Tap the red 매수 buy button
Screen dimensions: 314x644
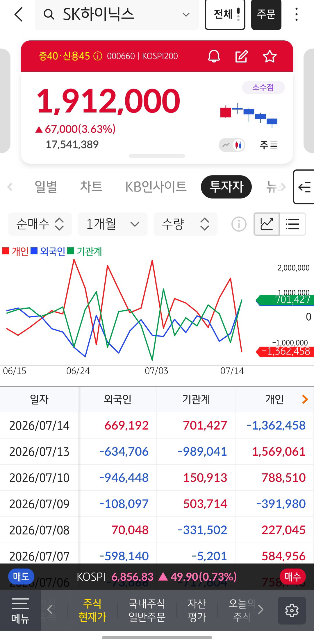292,577
